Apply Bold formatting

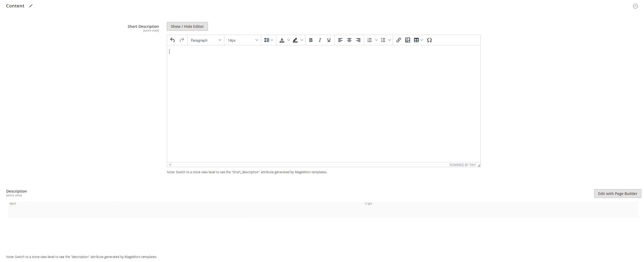tap(311, 40)
